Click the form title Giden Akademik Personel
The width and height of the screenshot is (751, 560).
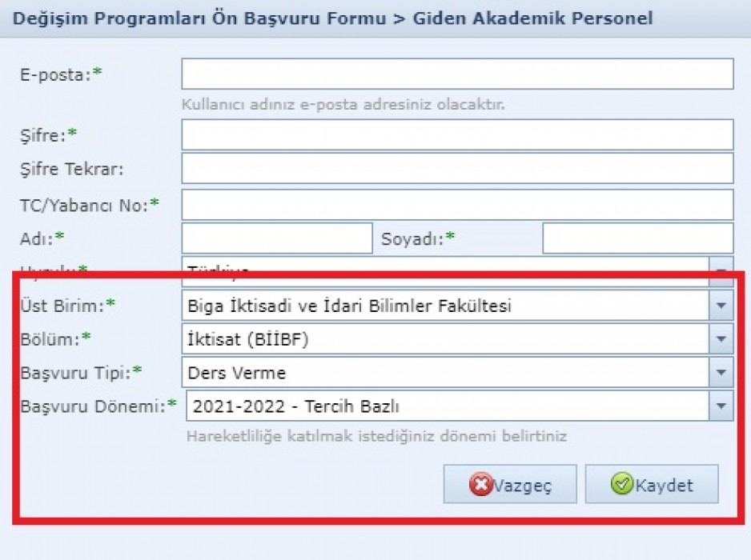[x=532, y=18]
